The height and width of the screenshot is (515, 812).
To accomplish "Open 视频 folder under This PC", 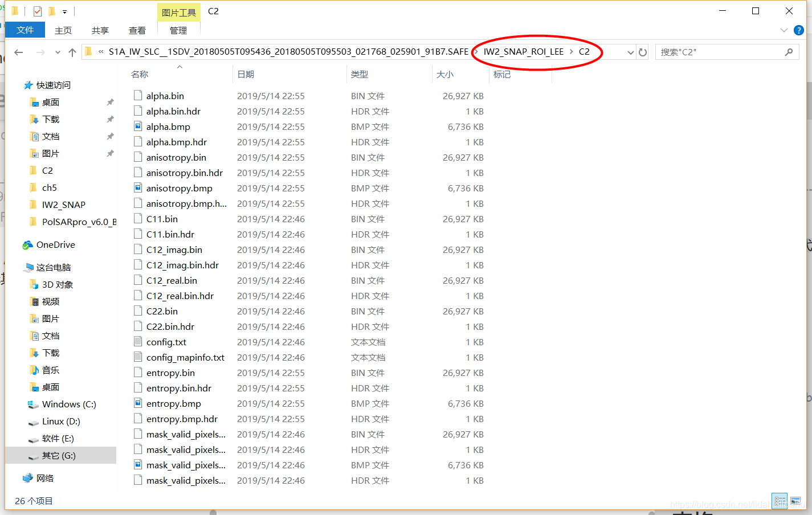I will click(x=51, y=302).
